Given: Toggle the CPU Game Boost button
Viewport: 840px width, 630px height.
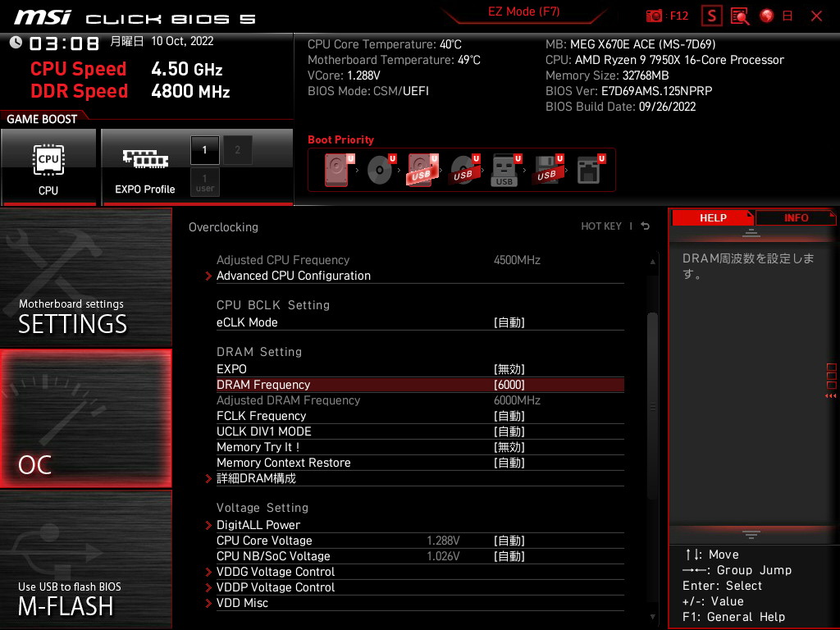Looking at the screenshot, I should 48,167.
